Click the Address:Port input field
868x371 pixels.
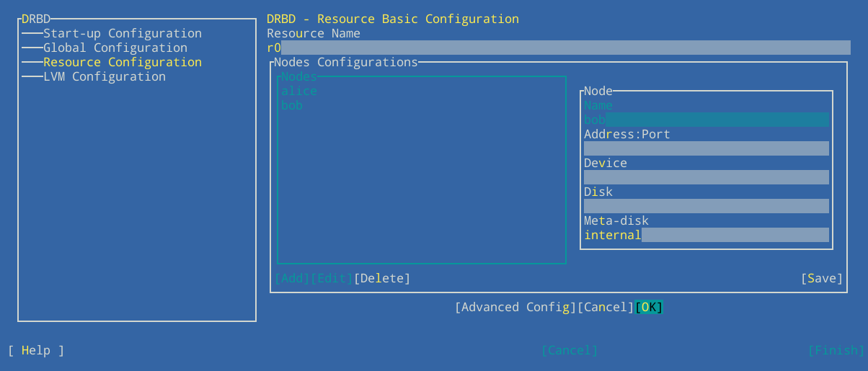706,148
